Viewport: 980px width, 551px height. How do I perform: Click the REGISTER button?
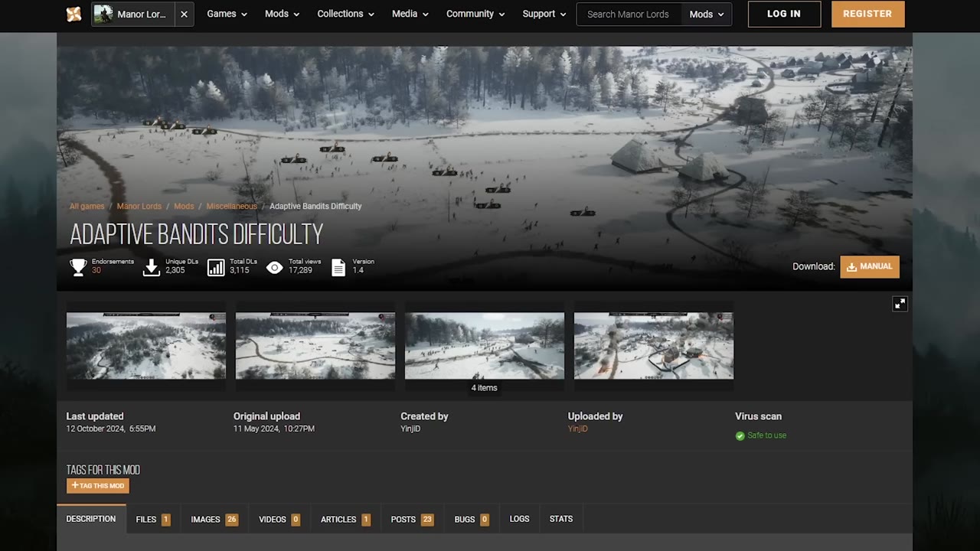click(867, 14)
